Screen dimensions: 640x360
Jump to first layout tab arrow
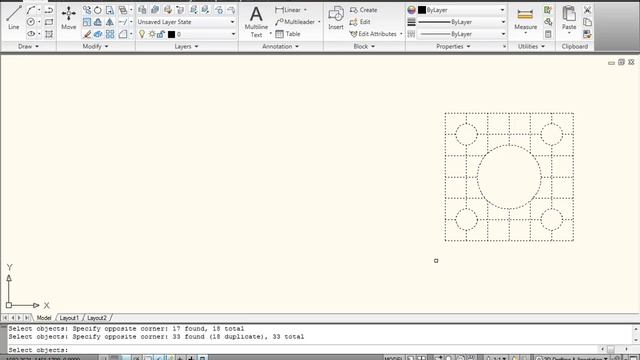tap(5, 318)
